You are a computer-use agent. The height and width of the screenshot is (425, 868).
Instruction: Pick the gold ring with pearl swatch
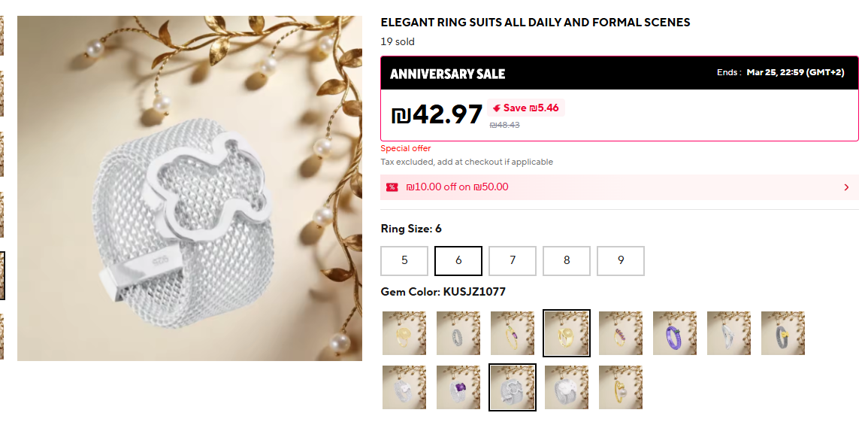[621, 387]
